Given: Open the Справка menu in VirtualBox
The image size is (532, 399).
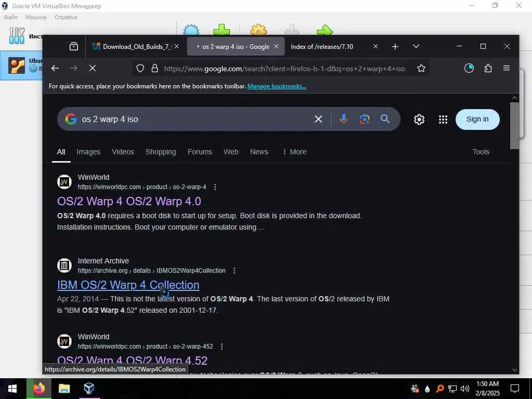Looking at the screenshot, I should (66, 17).
